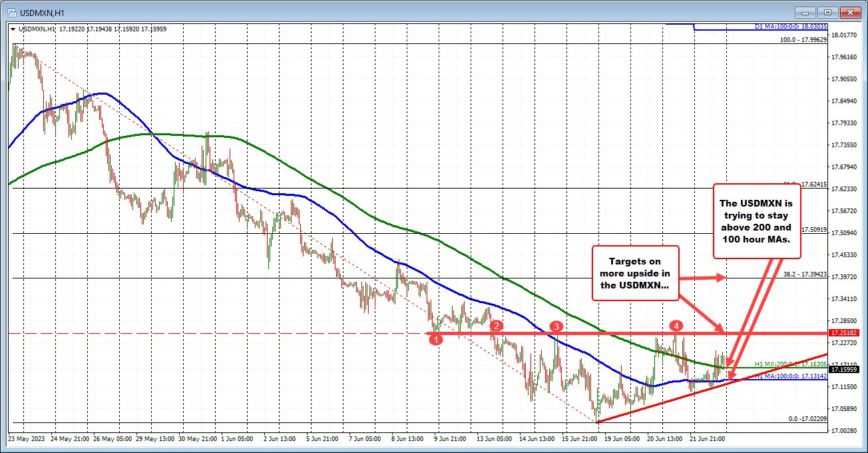Click the D1 MA:100:0:0: 18.03035 label
Screen dimensions: 868x453
point(791,27)
